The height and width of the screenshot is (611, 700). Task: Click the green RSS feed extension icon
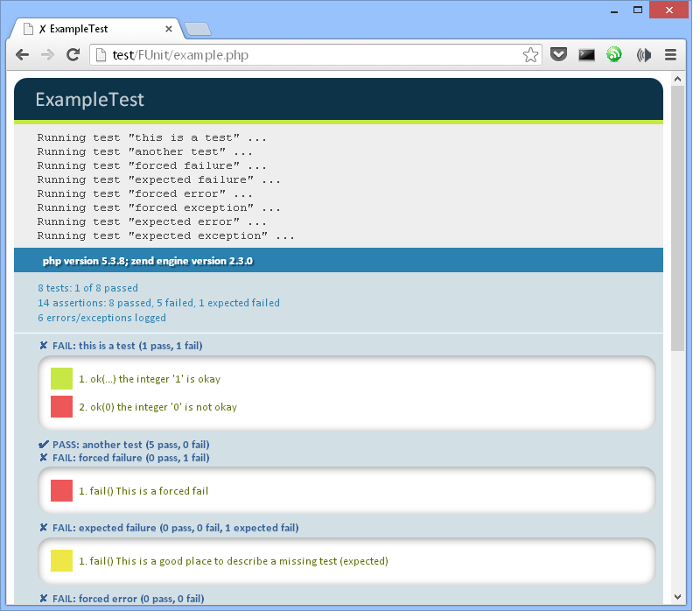614,55
